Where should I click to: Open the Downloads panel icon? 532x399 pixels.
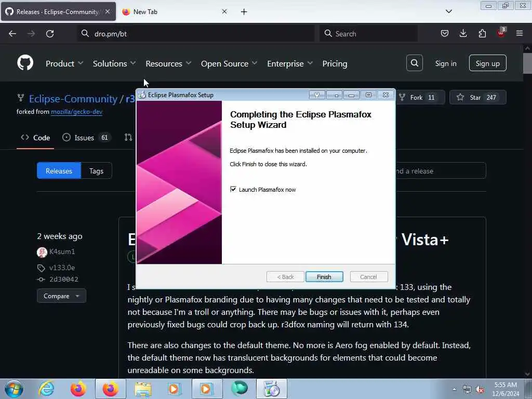(x=463, y=33)
